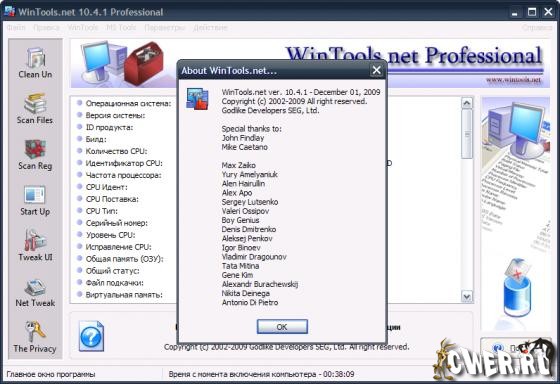Click the blue question mark help icon
Image resolution: width=560 pixels, height=384 pixels.
(x=91, y=336)
